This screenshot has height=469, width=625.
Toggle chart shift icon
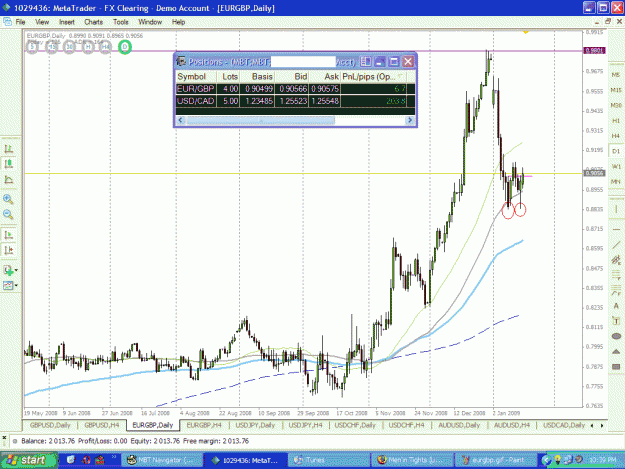(x=8, y=250)
